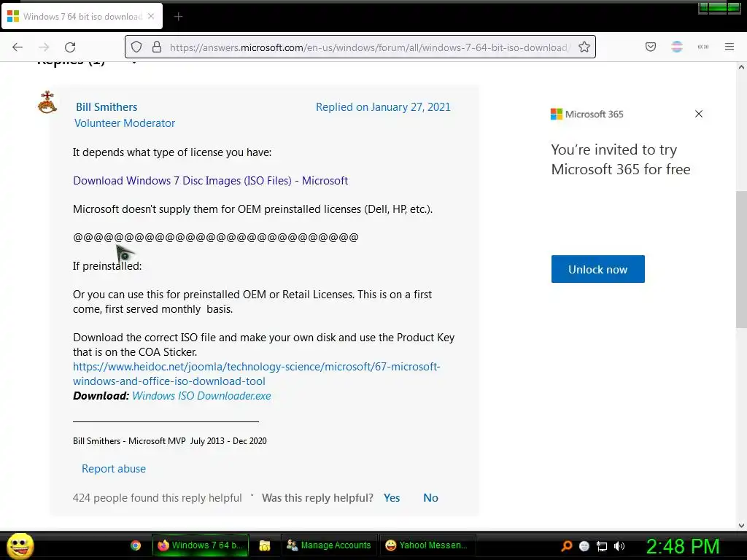Launch Chrome from the taskbar
The height and width of the screenshot is (560, 747).
tap(136, 545)
